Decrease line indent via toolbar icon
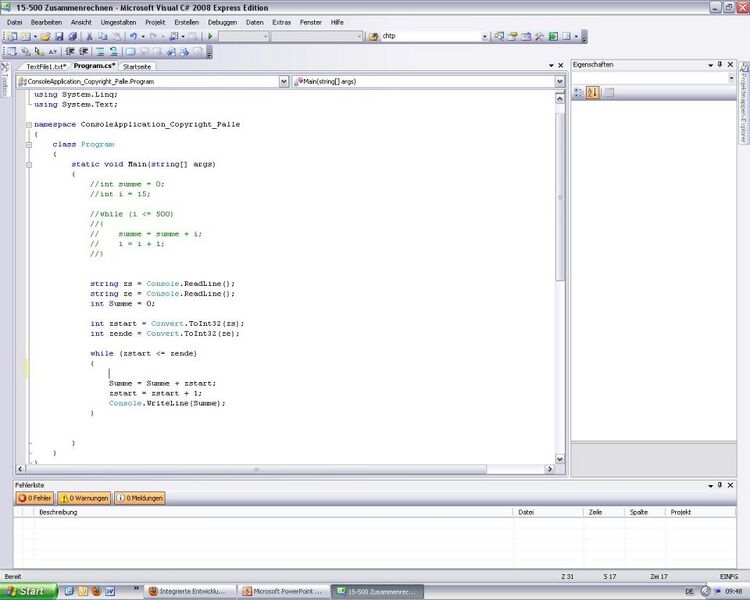This screenshot has height=600, width=750. (x=70, y=52)
